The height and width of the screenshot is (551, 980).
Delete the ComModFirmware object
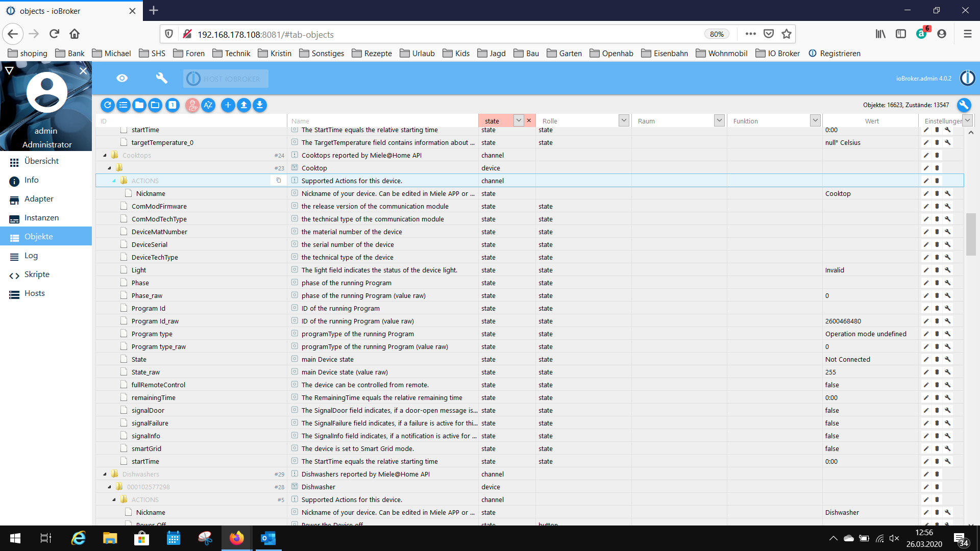(937, 207)
